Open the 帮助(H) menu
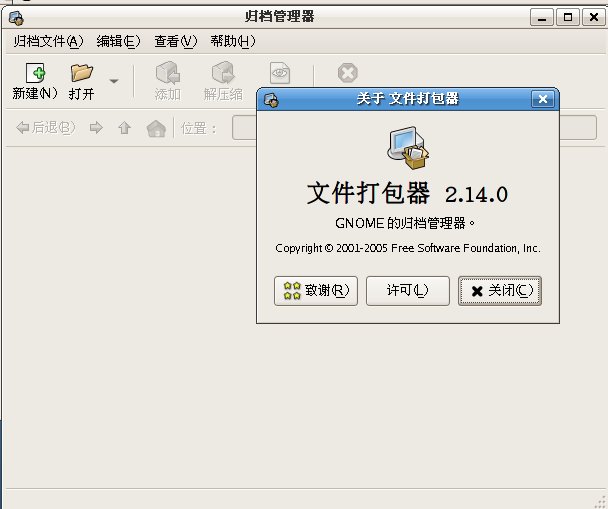This screenshot has width=608, height=509. coord(233,41)
